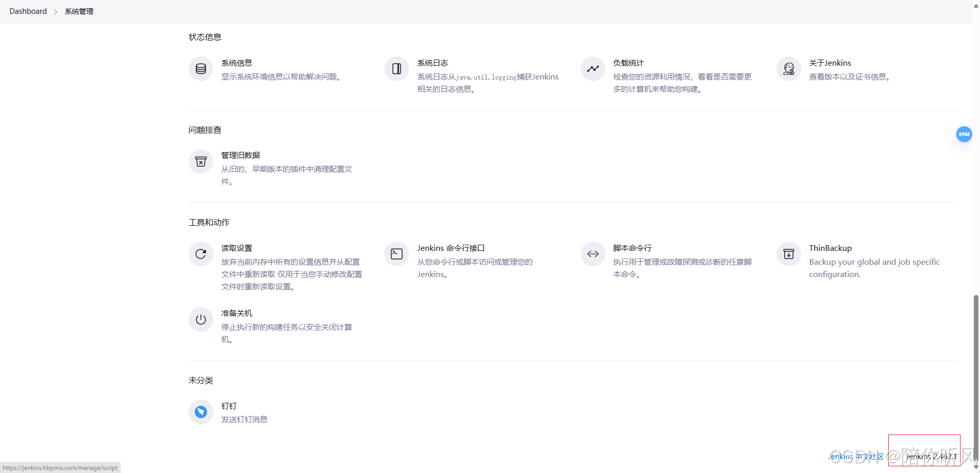Open 负载统计 load statistics chart icon
Screen dimensions: 980x473
593,68
